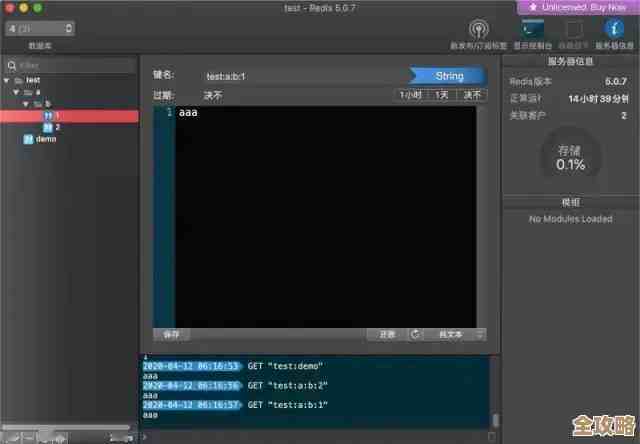Click the Save (保存) button

tap(171, 334)
